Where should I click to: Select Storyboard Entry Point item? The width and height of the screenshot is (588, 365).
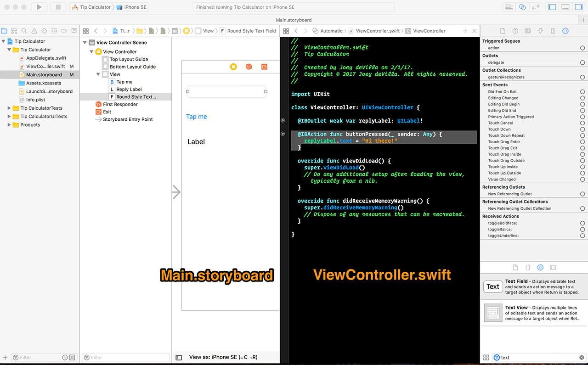(128, 119)
